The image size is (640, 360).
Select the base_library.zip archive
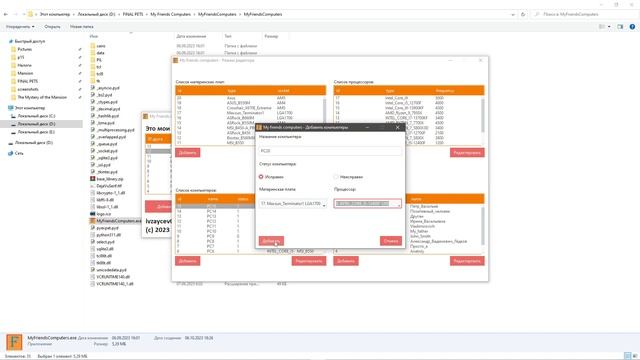[110, 179]
